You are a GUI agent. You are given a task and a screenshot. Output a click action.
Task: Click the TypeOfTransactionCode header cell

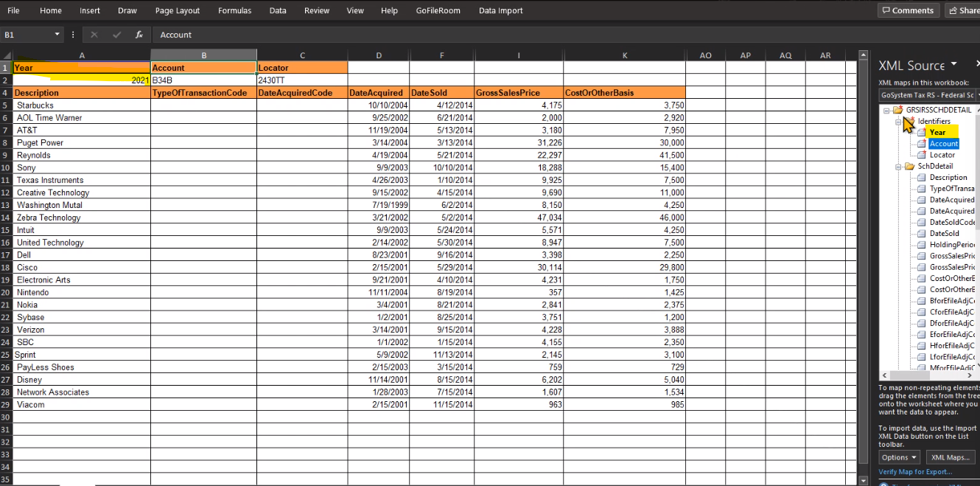203,93
